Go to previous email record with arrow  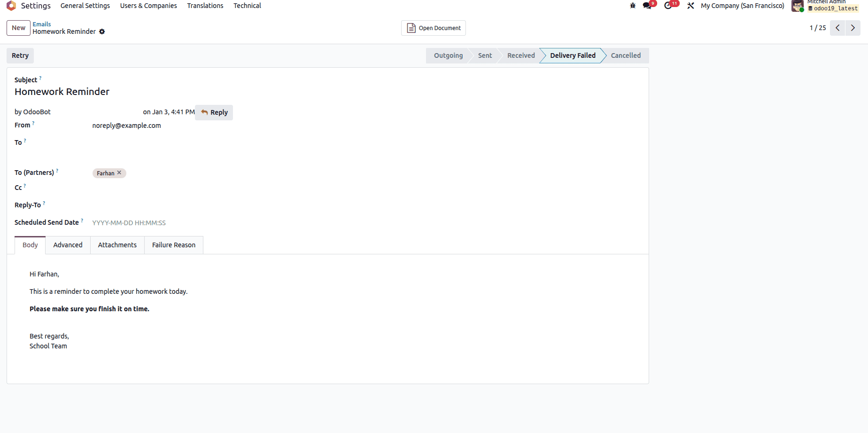coord(837,28)
